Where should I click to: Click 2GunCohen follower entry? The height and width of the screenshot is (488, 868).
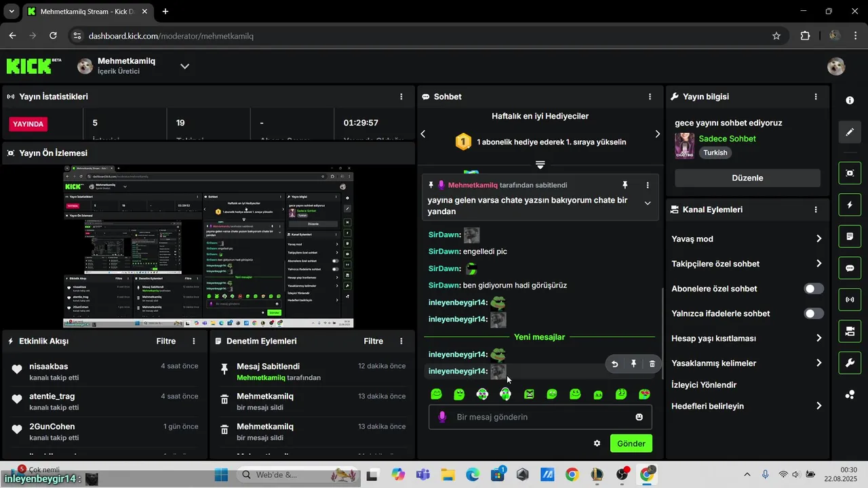(52, 427)
